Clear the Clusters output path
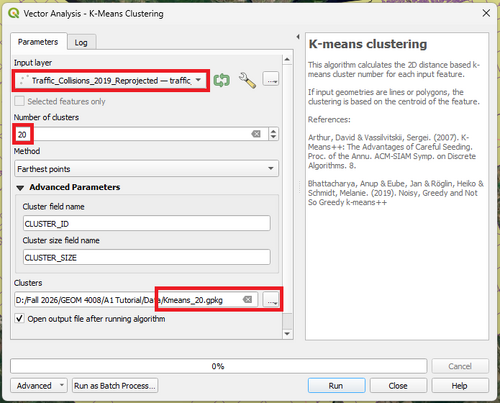This screenshot has width=500, height=403. click(247, 299)
